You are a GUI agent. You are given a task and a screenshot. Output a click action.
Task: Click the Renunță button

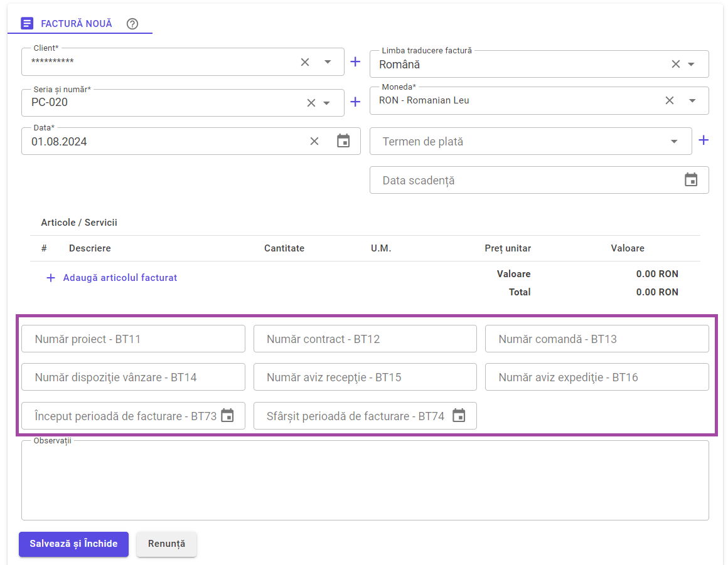[x=166, y=544]
